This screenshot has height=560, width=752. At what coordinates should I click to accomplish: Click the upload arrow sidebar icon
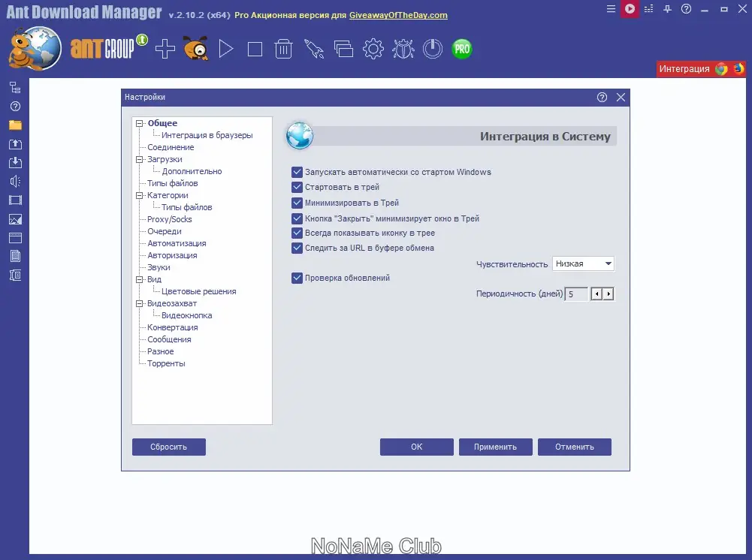pos(15,143)
